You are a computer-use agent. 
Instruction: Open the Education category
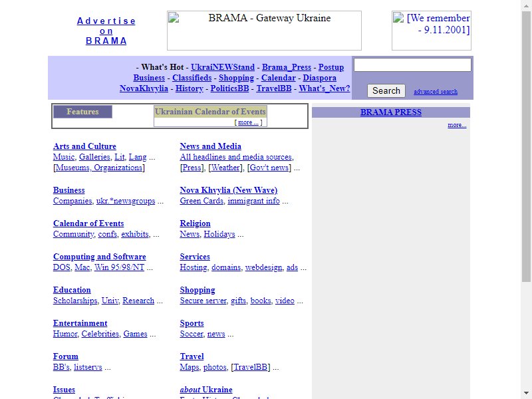pyautogui.click(x=72, y=290)
